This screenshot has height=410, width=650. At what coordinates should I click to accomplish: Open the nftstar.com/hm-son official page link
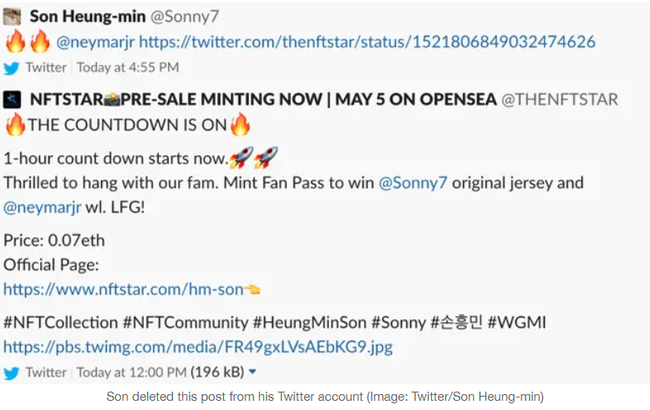pyautogui.click(x=123, y=290)
